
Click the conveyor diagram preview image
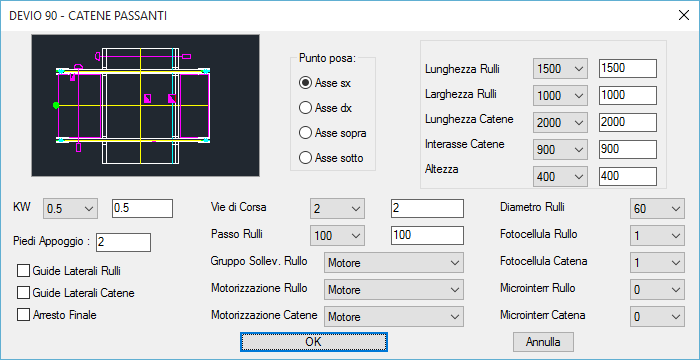pyautogui.click(x=146, y=105)
